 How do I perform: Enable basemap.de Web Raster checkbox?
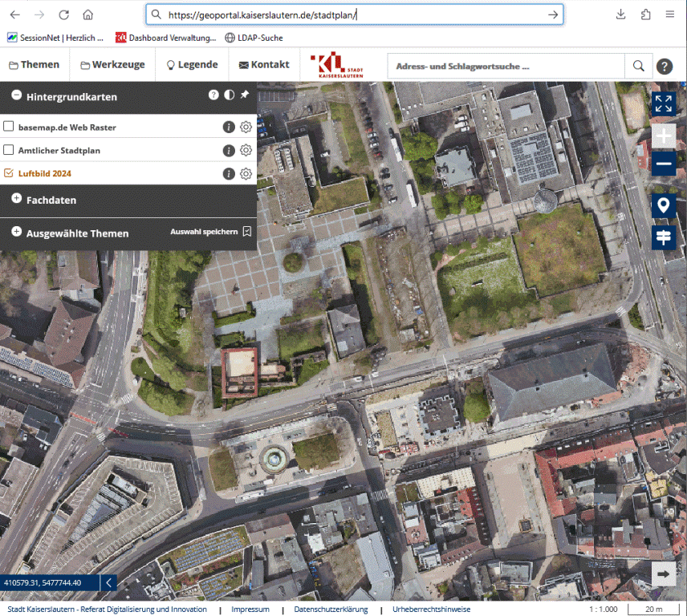(x=9, y=127)
